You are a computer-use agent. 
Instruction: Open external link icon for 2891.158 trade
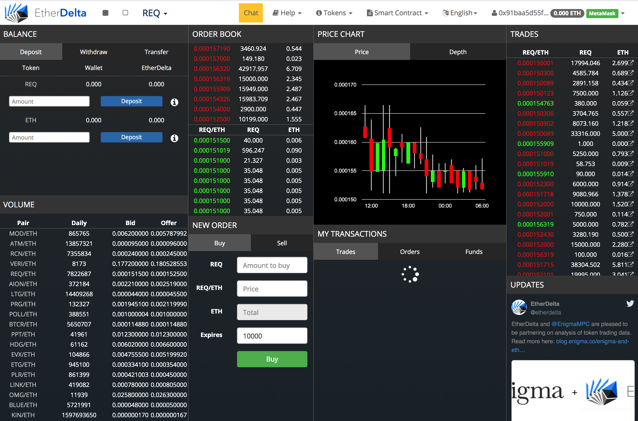(631, 83)
